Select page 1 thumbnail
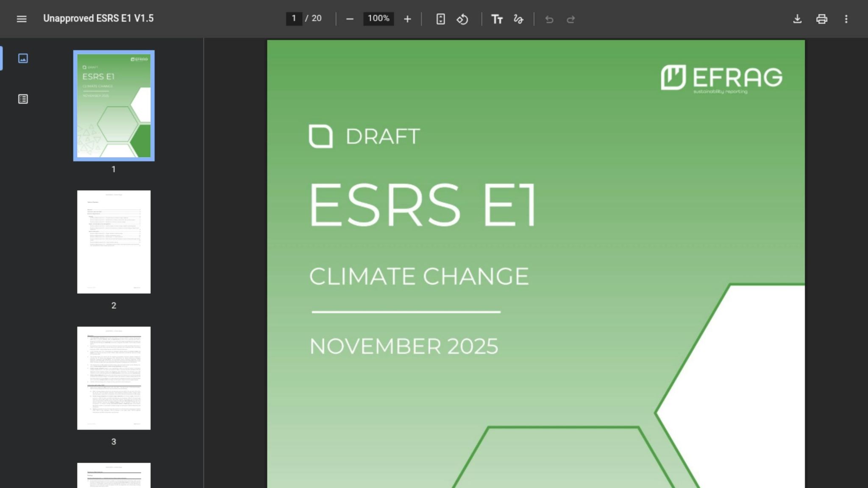This screenshot has width=868, height=488. (114, 105)
